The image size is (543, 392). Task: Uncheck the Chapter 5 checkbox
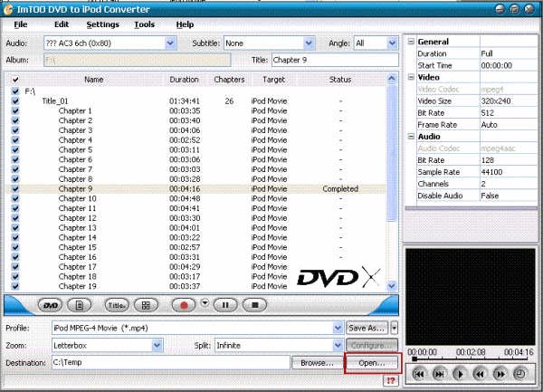15,149
